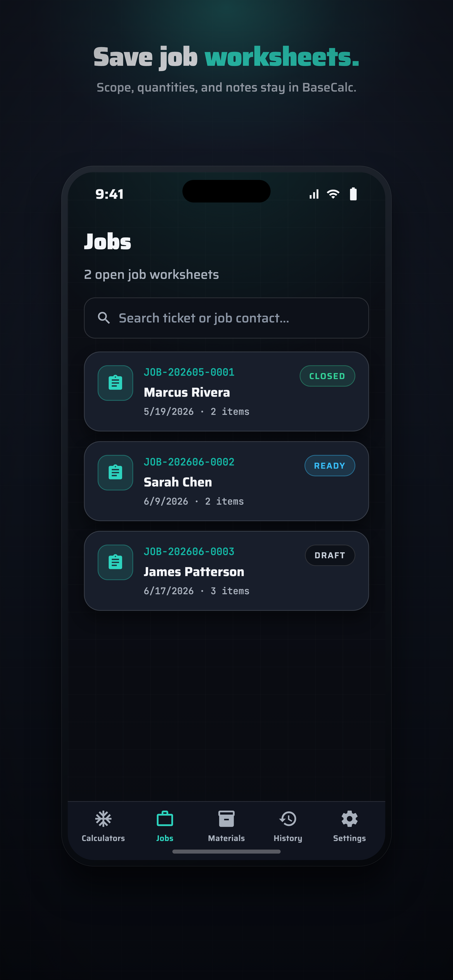Focus the Search ticket or job contact field
This screenshot has width=453, height=980.
[226, 317]
